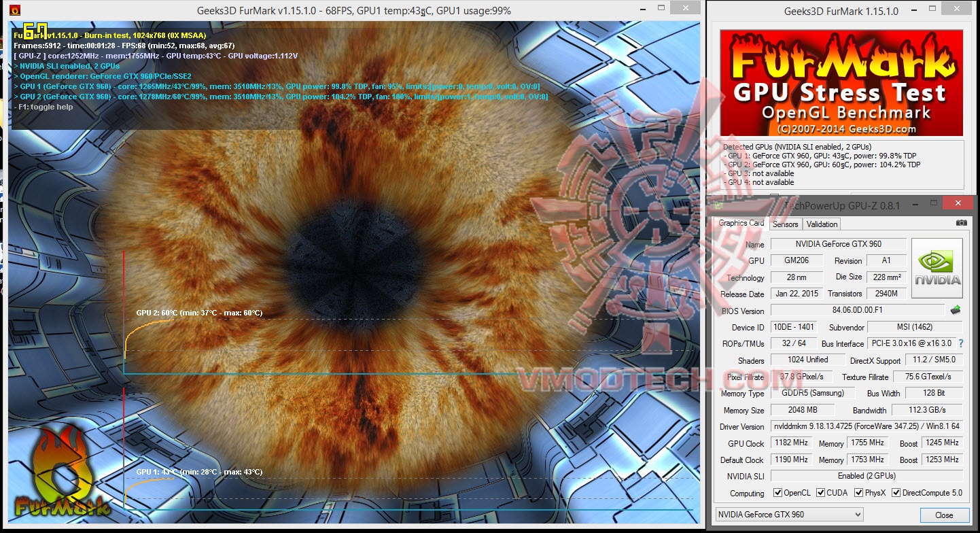The image size is (980, 533).
Task: Click the Memory Size field 2048 MB
Action: pyautogui.click(x=802, y=410)
